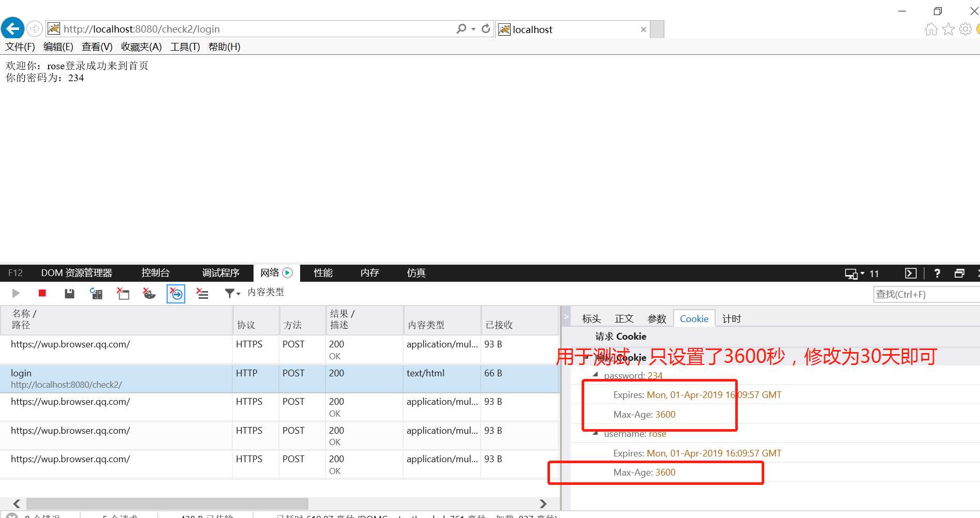Click the password Expires date value
Viewport: 980px width, 518px height.
714,395
